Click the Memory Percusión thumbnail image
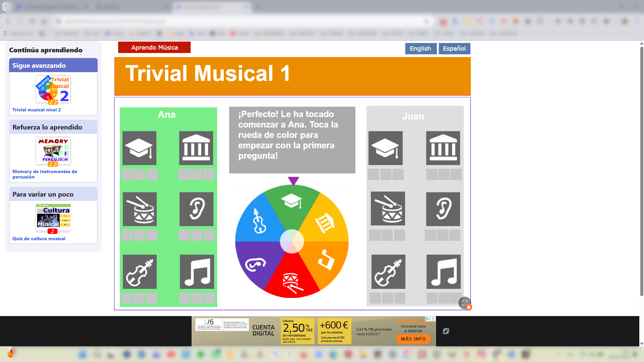This screenshot has height=362, width=644. click(x=53, y=151)
